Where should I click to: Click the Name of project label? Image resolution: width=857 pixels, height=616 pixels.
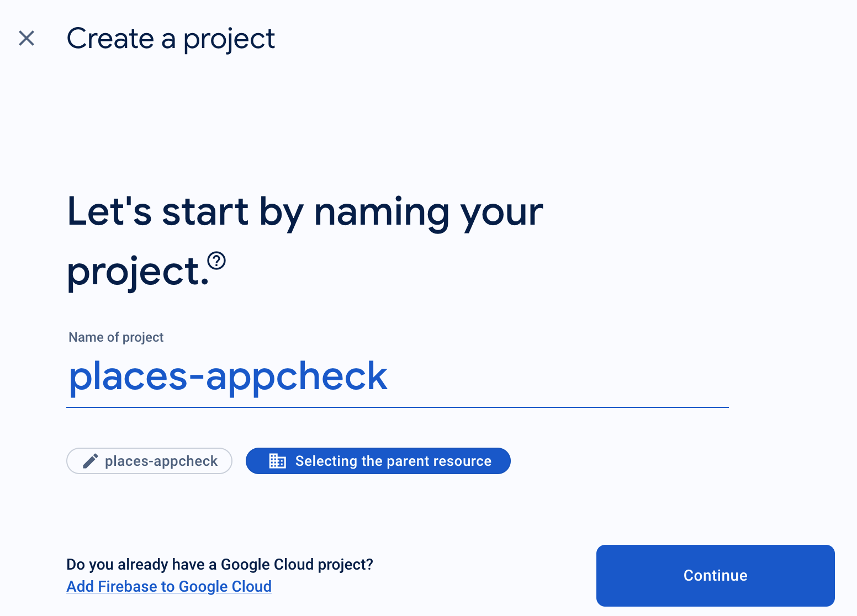click(x=116, y=337)
